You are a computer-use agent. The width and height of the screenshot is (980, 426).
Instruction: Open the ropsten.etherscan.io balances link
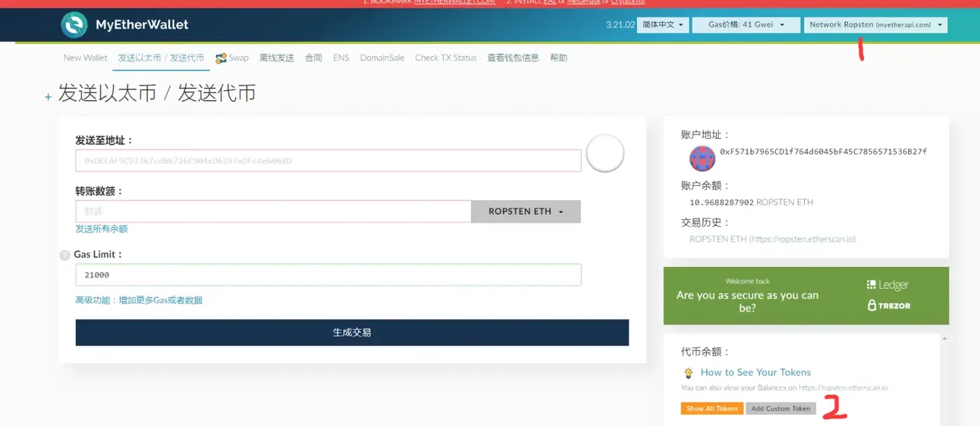(843, 387)
